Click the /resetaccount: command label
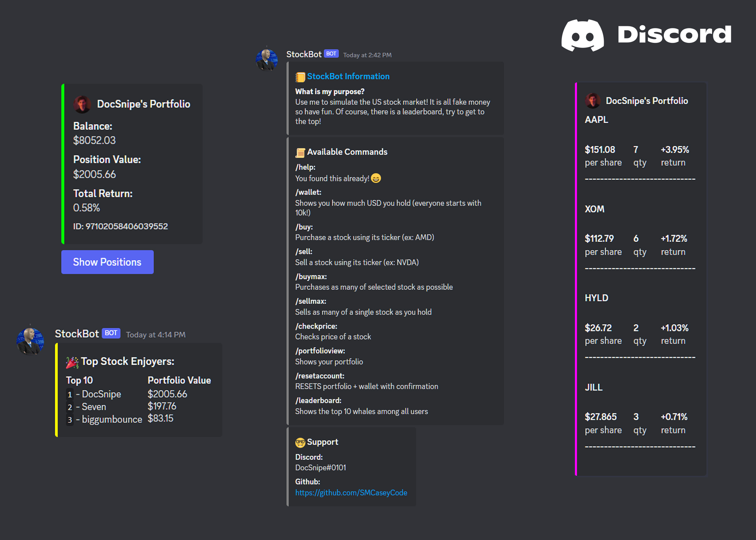 click(320, 376)
